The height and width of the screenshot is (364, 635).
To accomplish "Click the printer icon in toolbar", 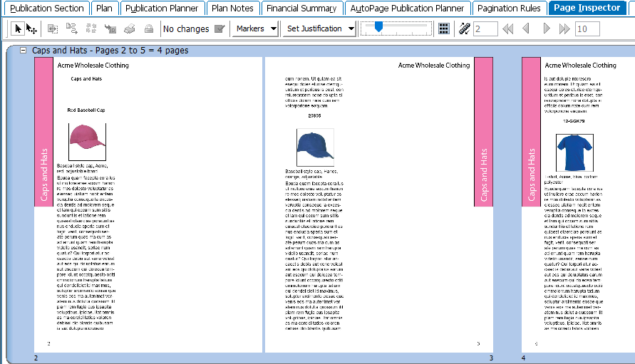I will pos(130,29).
